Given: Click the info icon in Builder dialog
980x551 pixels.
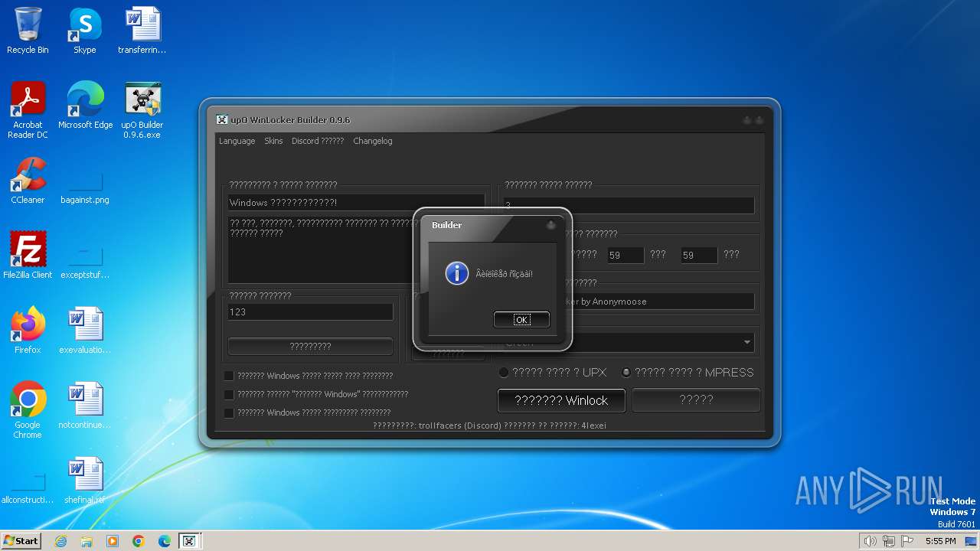Looking at the screenshot, I should 456,273.
